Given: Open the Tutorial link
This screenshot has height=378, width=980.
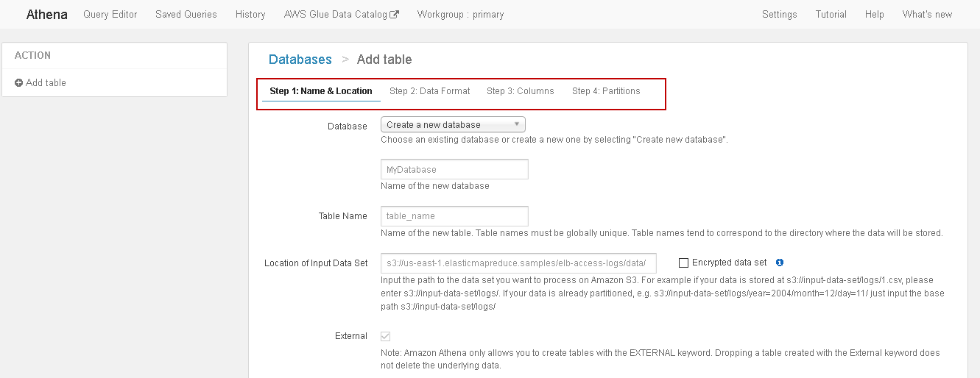Looking at the screenshot, I should (x=831, y=15).
